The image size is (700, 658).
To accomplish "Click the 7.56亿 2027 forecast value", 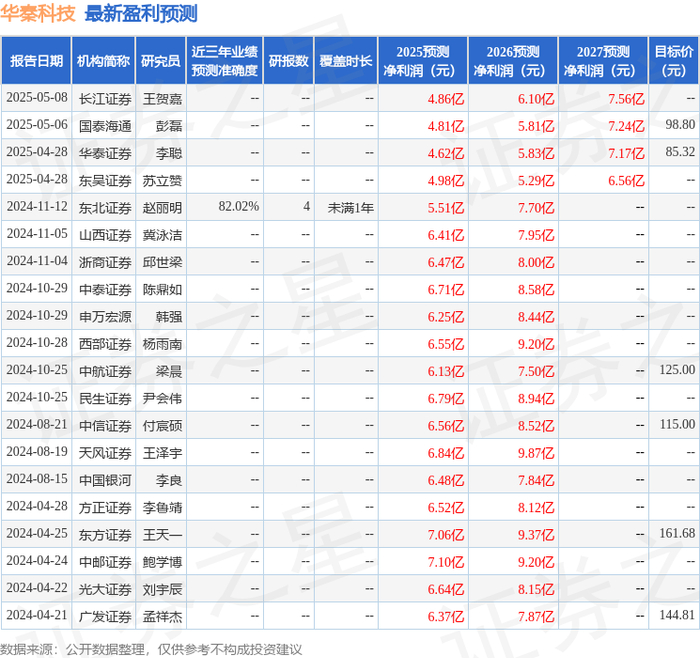I will coord(626,99).
